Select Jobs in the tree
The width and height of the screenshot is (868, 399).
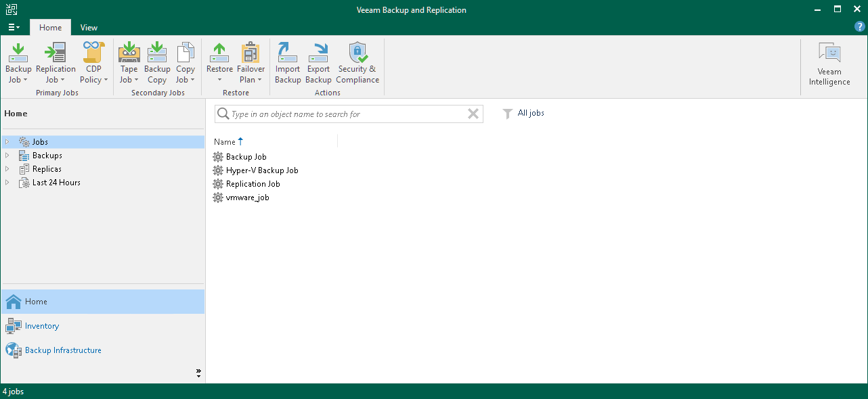point(40,142)
